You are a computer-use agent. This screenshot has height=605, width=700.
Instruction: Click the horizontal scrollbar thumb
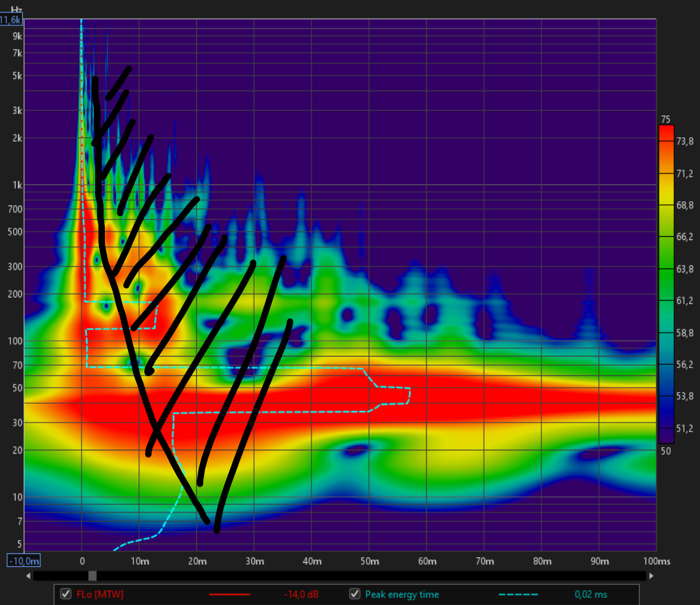pos(93,575)
